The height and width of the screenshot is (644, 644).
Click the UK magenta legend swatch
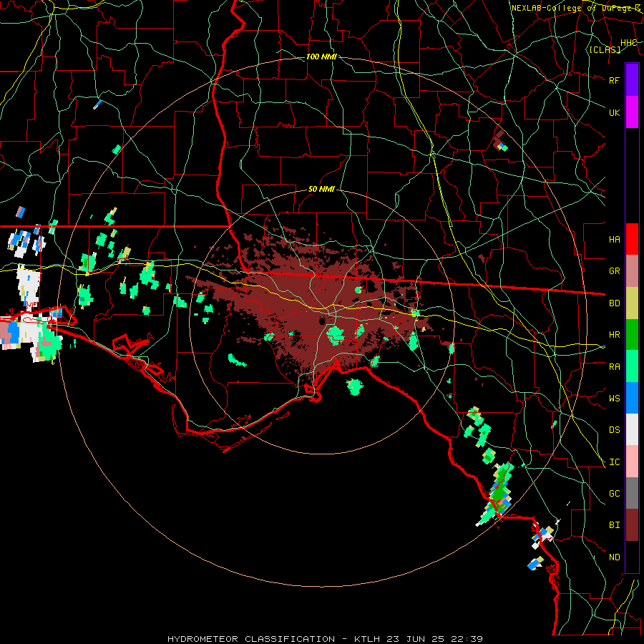click(632, 112)
